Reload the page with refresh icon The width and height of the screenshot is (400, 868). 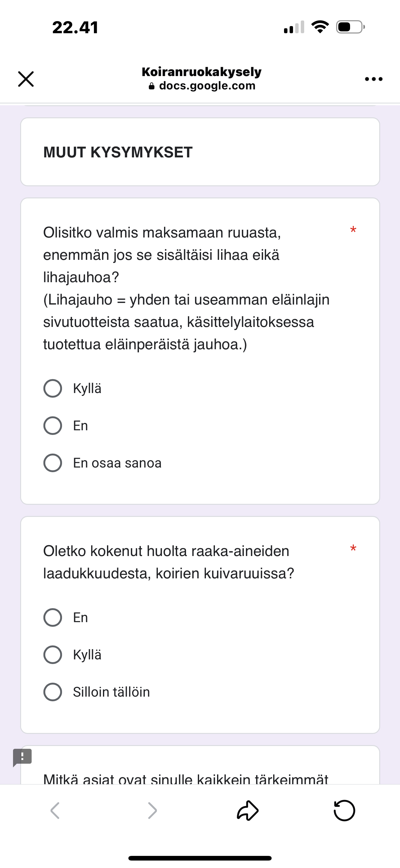[344, 810]
